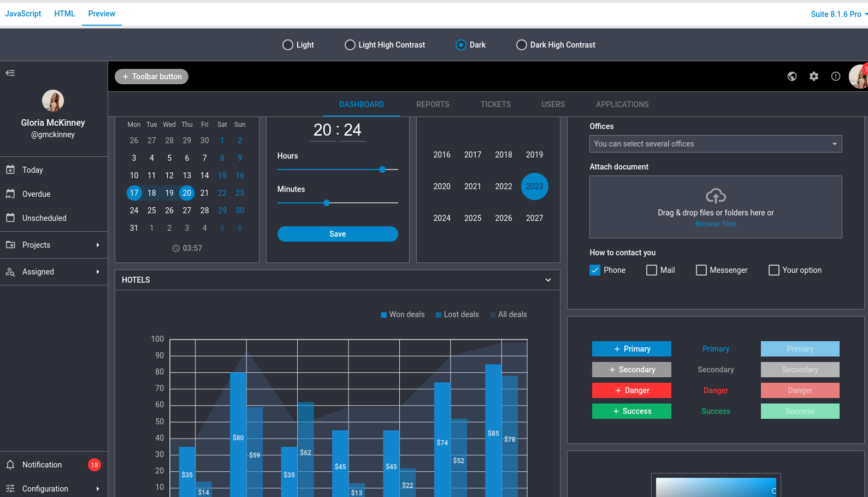Collapse the sidebar with the arrow icon
868x497 pixels.
[10, 73]
